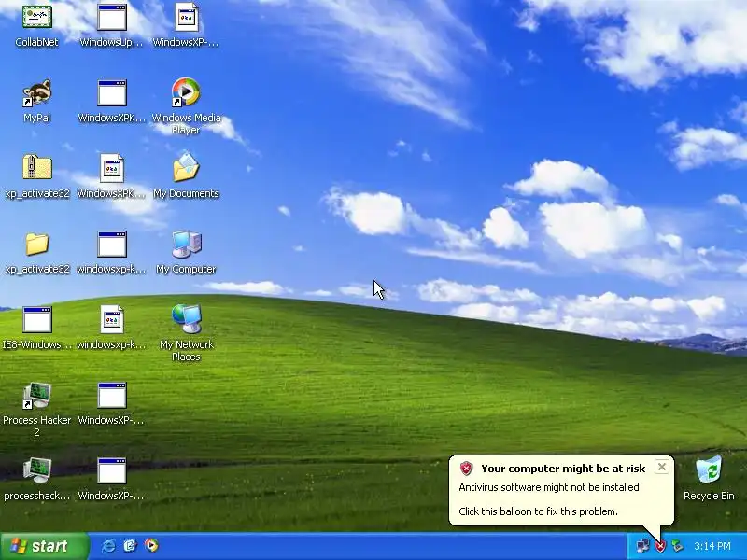Image resolution: width=747 pixels, height=560 pixels.
Task: Select WindowsXPK... window icon beside MyPal
Action: point(112,92)
